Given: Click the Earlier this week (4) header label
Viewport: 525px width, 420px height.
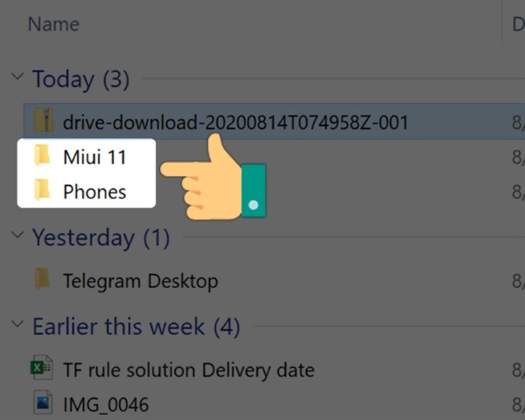Looking at the screenshot, I should point(136,326).
